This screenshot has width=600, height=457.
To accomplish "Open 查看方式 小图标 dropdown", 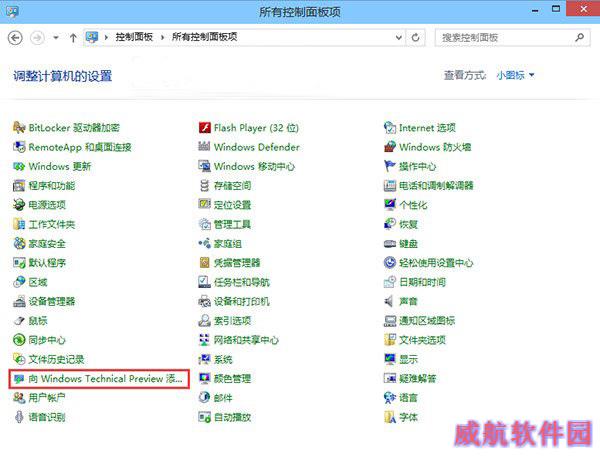I will tap(515, 75).
